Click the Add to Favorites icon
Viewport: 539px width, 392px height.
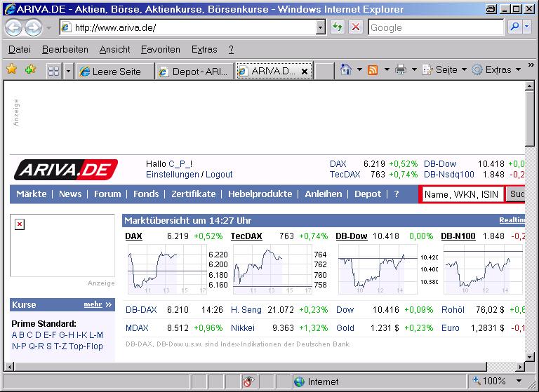click(x=30, y=69)
